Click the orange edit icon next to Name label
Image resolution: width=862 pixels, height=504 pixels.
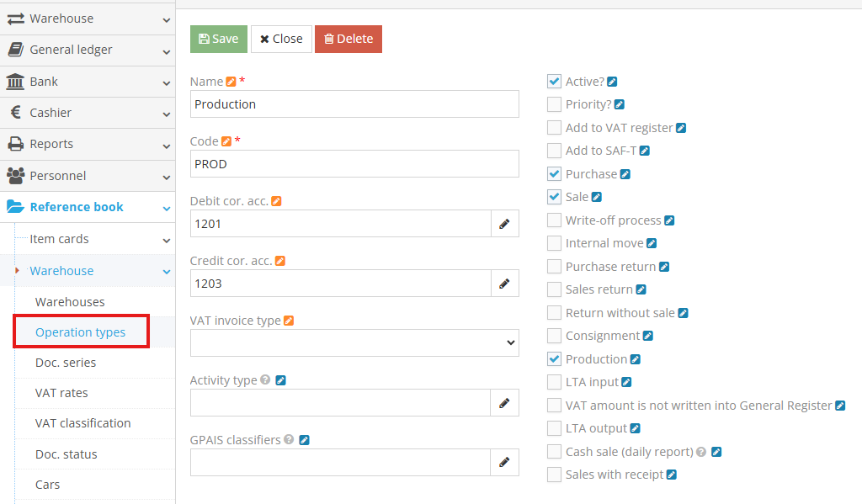tap(231, 82)
